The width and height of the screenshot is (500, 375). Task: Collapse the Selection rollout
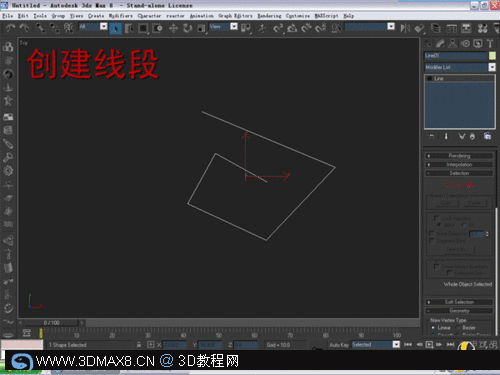click(459, 173)
